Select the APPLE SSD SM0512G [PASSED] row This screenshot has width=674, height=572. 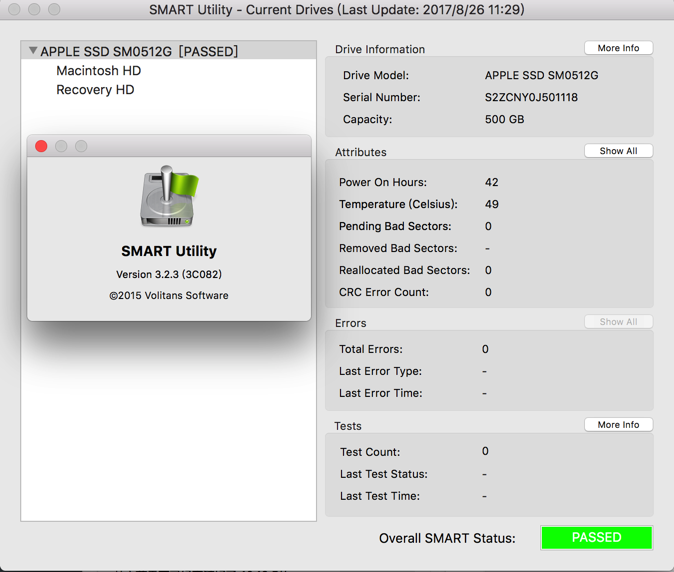pyautogui.click(x=168, y=51)
